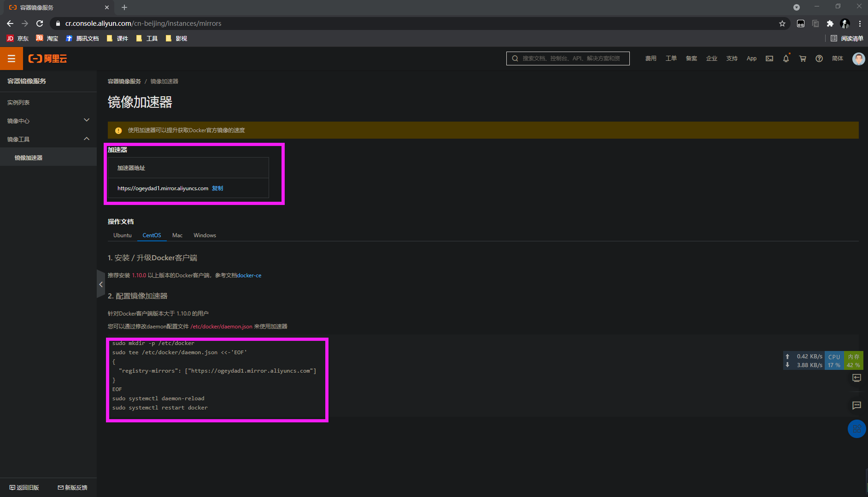
Task: Open the notification bell
Action: (x=786, y=58)
